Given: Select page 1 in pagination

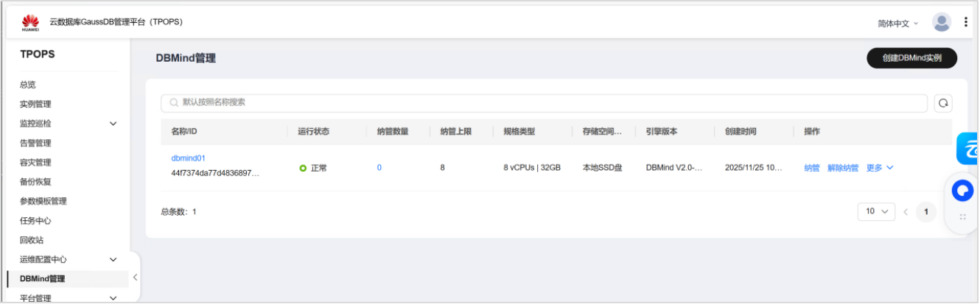Looking at the screenshot, I should click(x=926, y=212).
